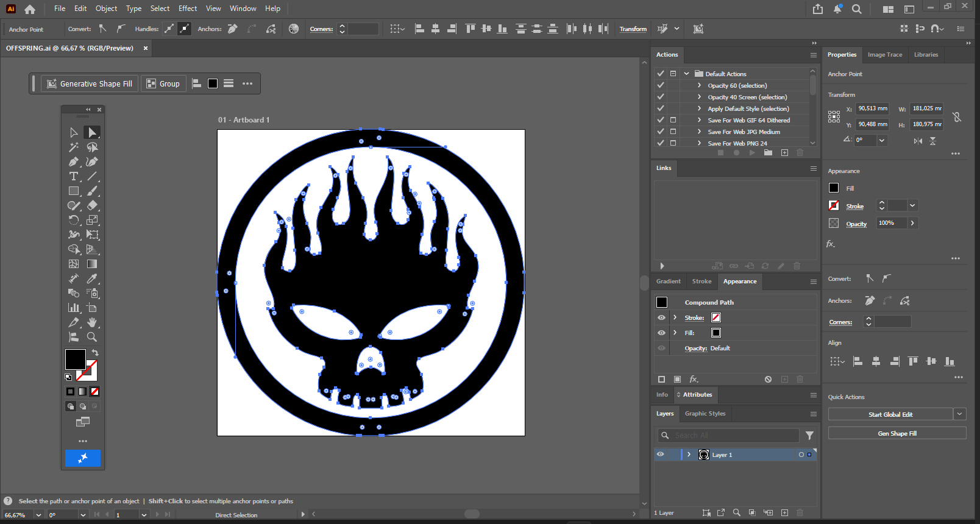Select the Hand tool
The height and width of the screenshot is (524, 980).
click(x=92, y=322)
